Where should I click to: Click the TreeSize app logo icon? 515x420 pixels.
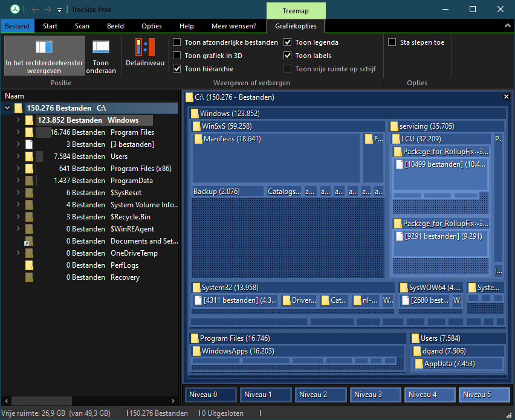(x=15, y=10)
